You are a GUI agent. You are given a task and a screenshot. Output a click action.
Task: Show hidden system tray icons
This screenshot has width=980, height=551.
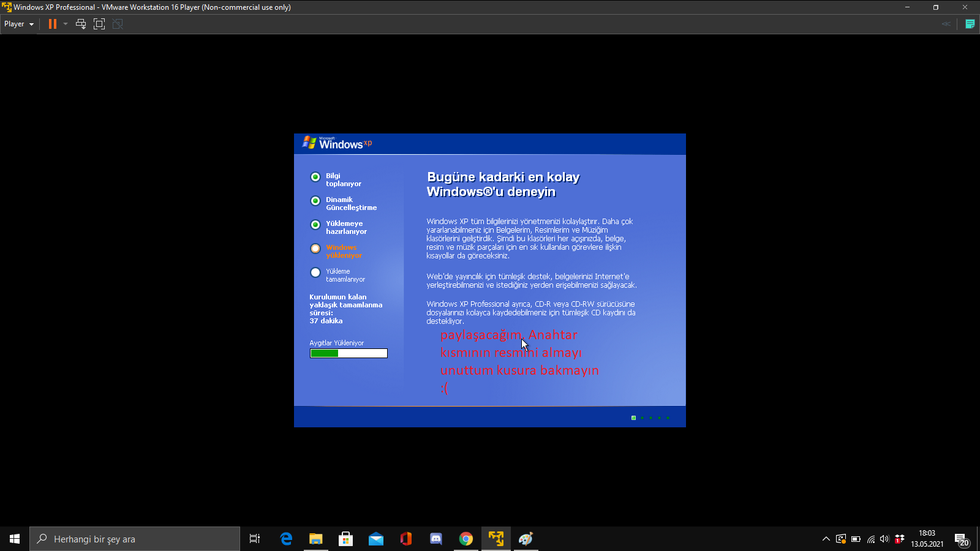826,539
